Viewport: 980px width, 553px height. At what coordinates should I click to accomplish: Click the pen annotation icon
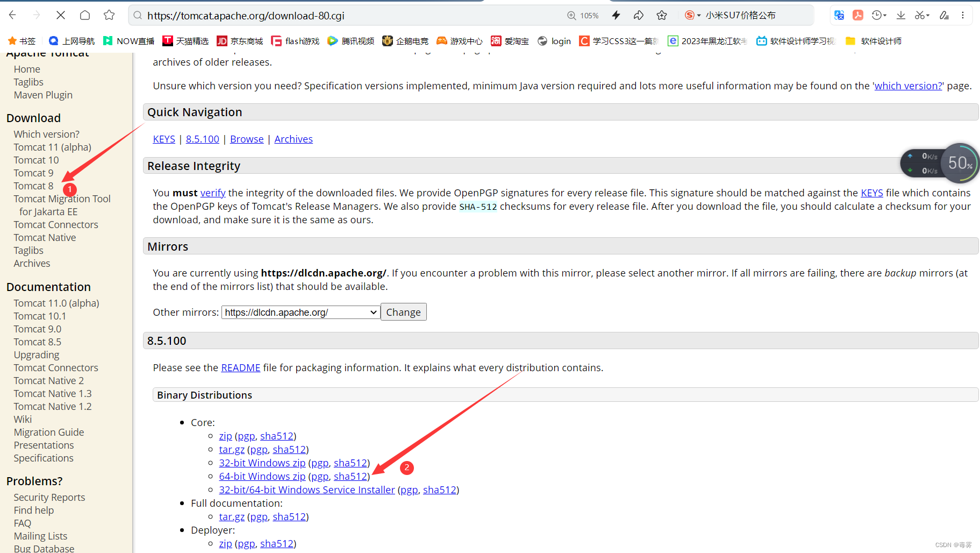[x=944, y=16]
